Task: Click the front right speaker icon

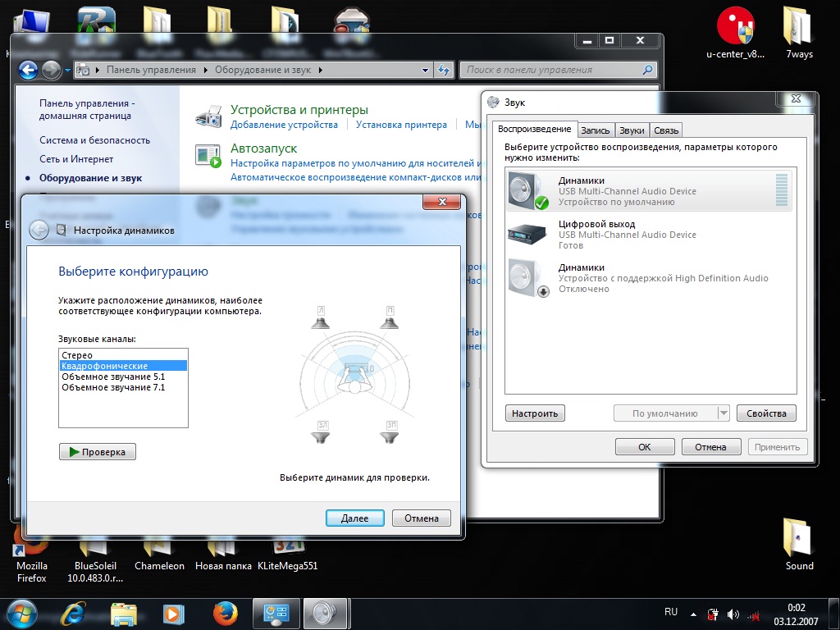Action: click(x=390, y=318)
